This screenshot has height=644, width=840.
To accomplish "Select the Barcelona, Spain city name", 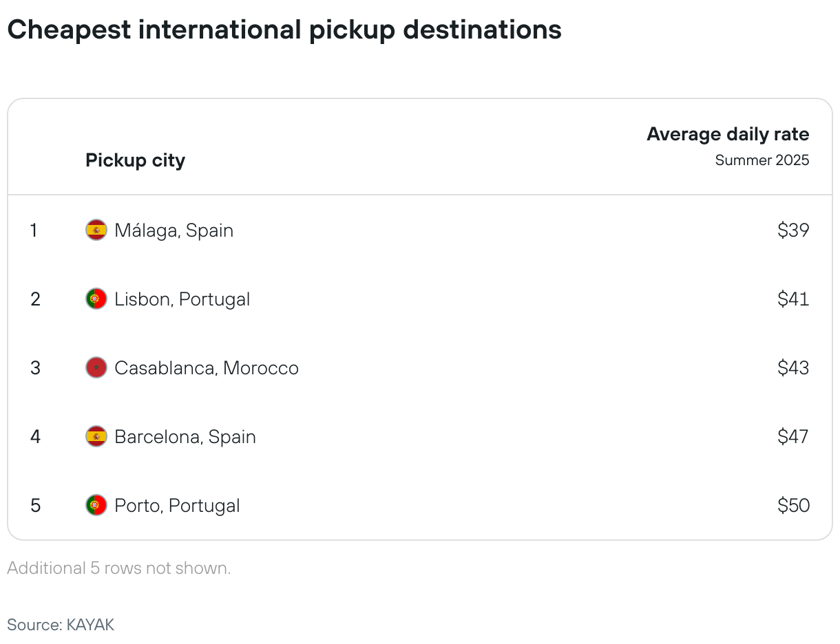I will pos(185,437).
